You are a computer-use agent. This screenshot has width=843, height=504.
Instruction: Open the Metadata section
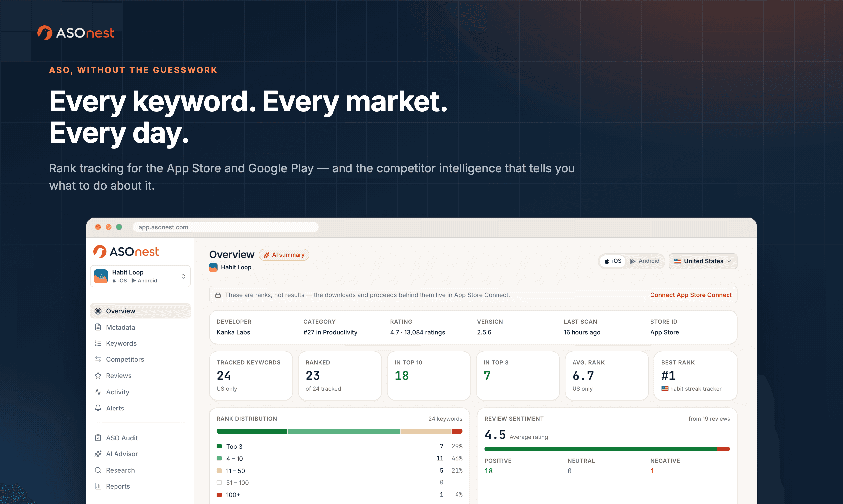click(x=140, y=327)
